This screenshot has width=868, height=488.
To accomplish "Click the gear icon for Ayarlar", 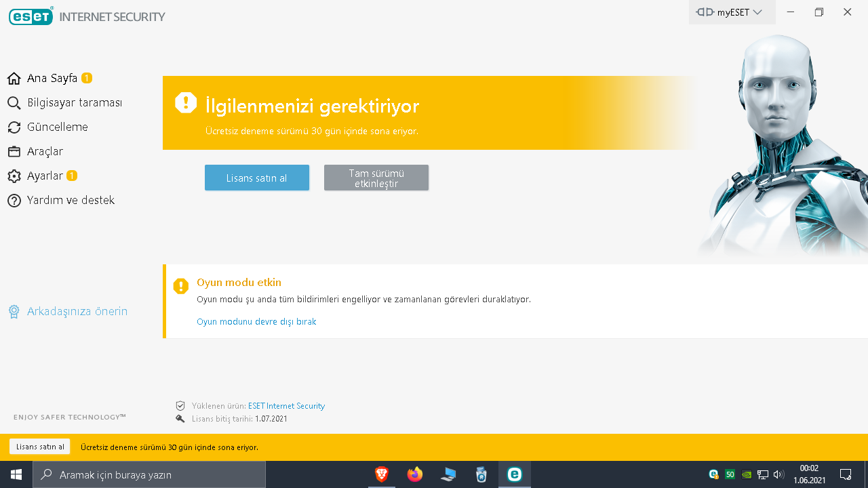I will [x=14, y=176].
